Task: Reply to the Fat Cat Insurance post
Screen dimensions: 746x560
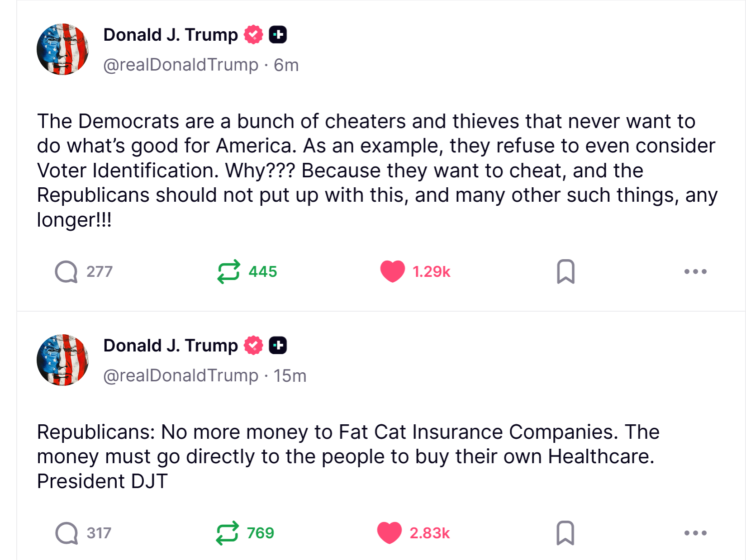Action: [67, 533]
